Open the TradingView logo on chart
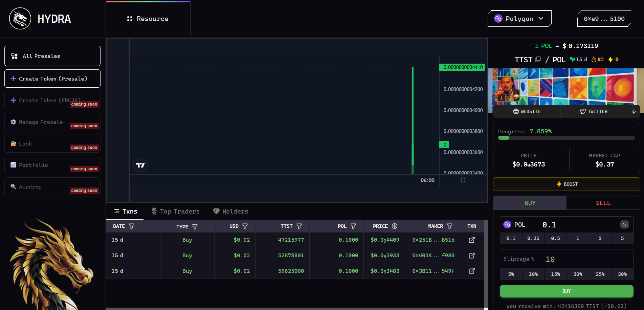The width and height of the screenshot is (644, 310). [140, 165]
